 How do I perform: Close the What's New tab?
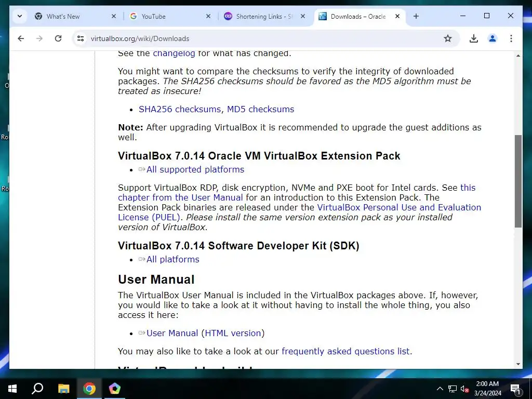(114, 16)
